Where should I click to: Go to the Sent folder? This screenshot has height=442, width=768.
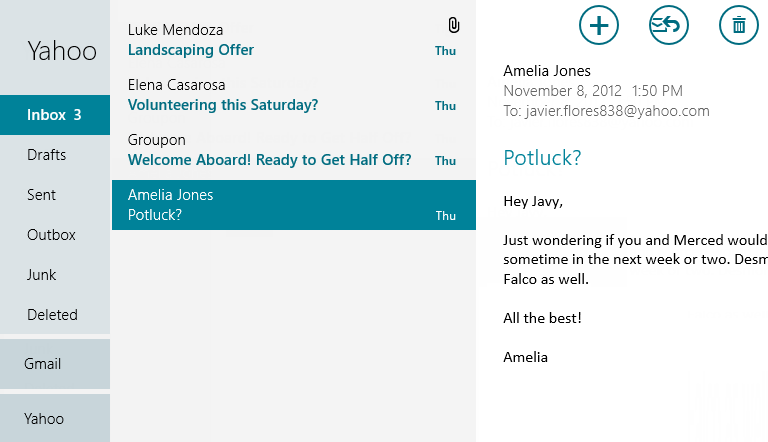pos(42,195)
